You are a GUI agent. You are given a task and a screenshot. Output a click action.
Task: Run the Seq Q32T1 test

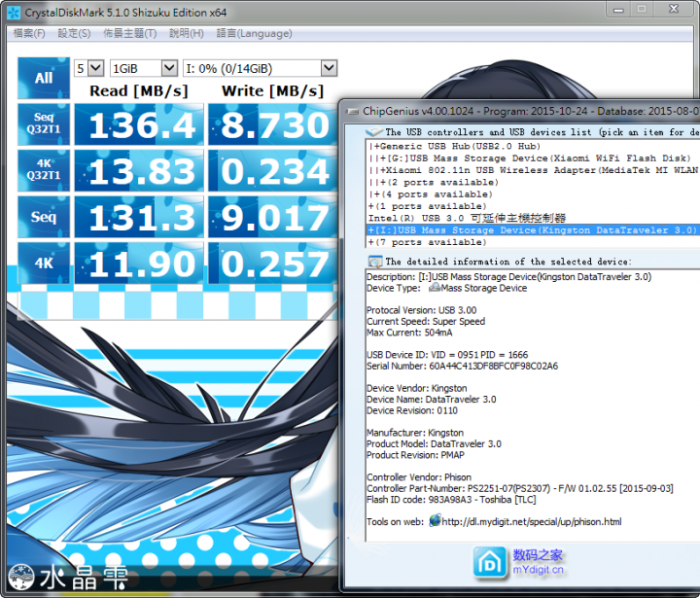[x=44, y=124]
